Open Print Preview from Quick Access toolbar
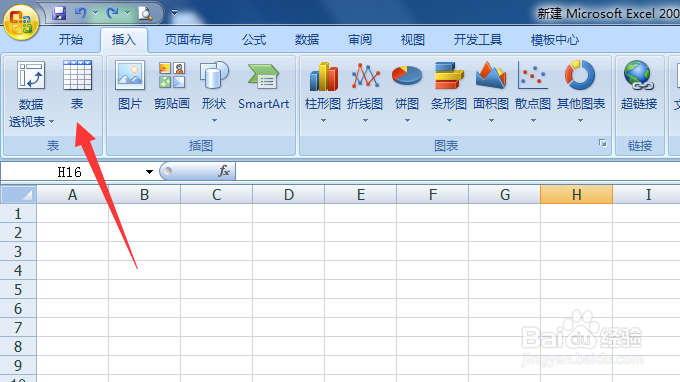The height and width of the screenshot is (382, 680). tap(145, 13)
